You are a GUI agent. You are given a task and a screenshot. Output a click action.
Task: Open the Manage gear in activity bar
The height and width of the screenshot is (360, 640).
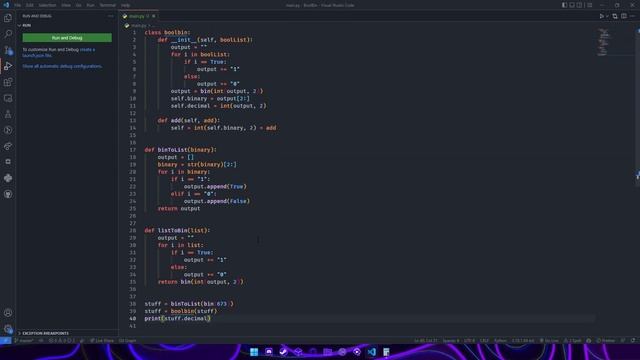(8, 329)
